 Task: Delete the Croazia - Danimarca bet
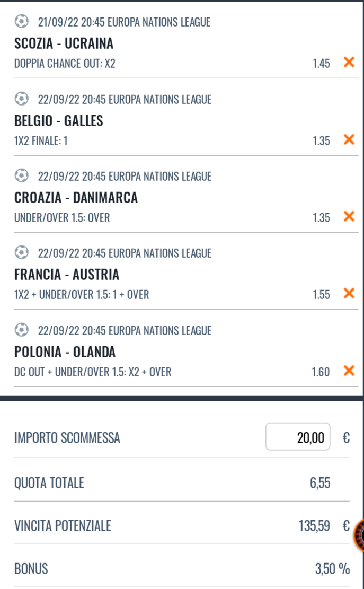click(x=349, y=216)
